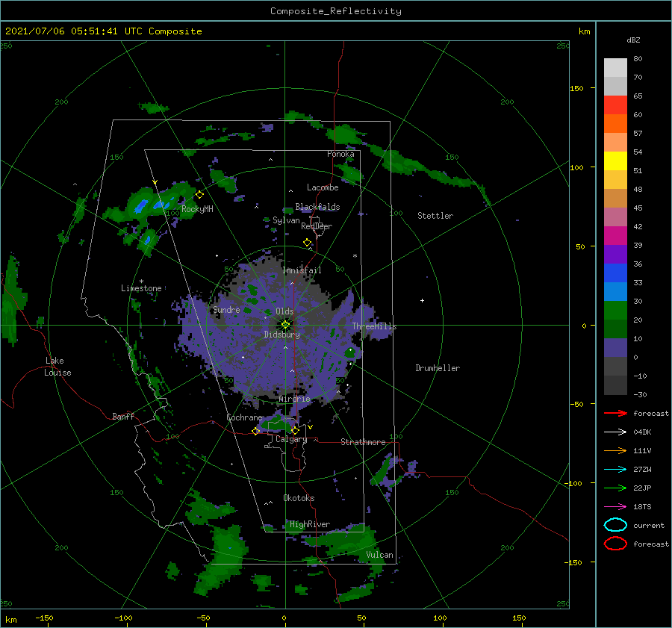The image size is (672, 628).
Task: Click the yellow v marker northwest of RockyMH
Action: click(x=155, y=183)
